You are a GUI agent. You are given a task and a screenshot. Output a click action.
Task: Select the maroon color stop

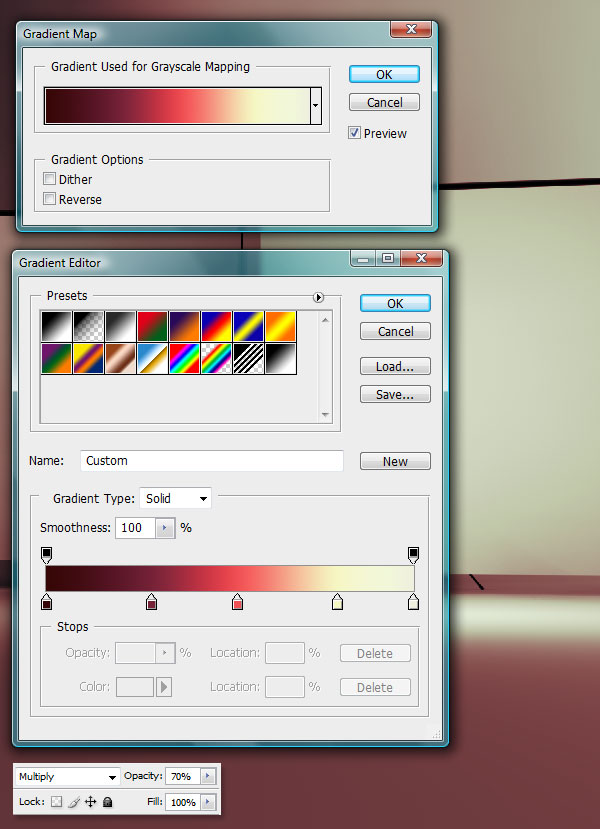(x=151, y=602)
